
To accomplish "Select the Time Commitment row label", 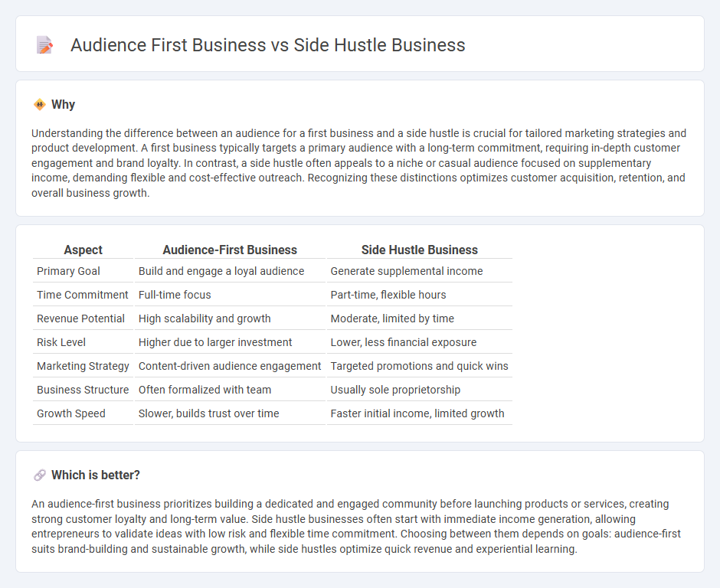I will [83, 295].
